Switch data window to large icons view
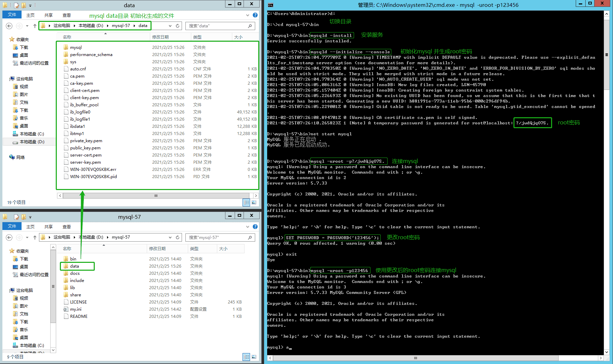The width and height of the screenshot is (613, 364). click(x=254, y=203)
